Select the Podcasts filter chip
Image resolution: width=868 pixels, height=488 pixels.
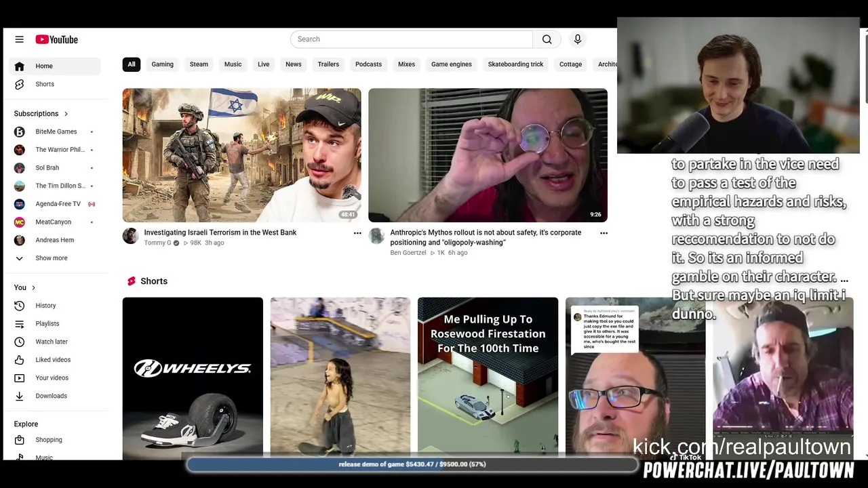(x=368, y=64)
